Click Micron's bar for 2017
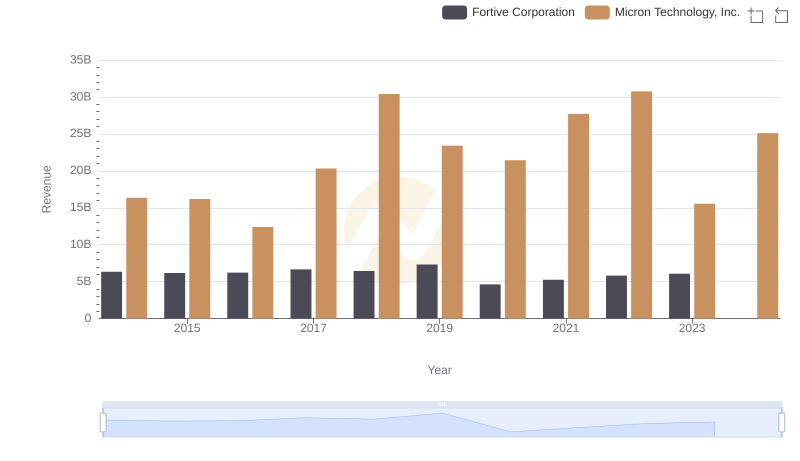 click(x=326, y=243)
